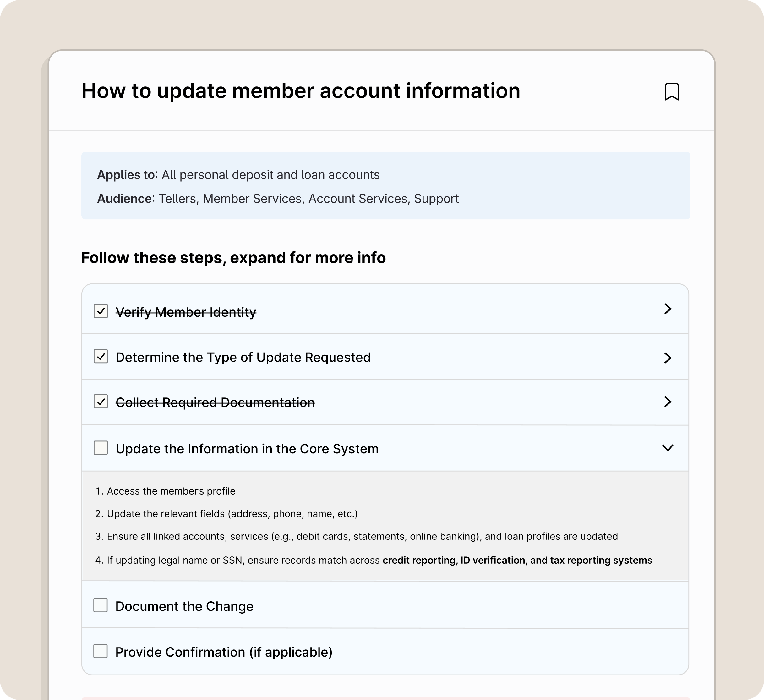
Task: Check "Update the Information in the Core System"
Action: pos(101,448)
